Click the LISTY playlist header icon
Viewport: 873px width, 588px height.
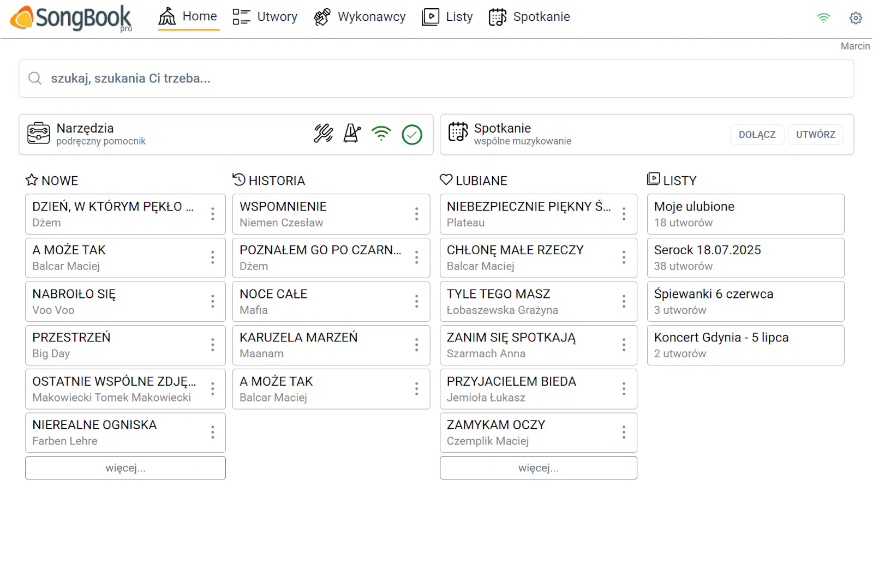(x=653, y=179)
